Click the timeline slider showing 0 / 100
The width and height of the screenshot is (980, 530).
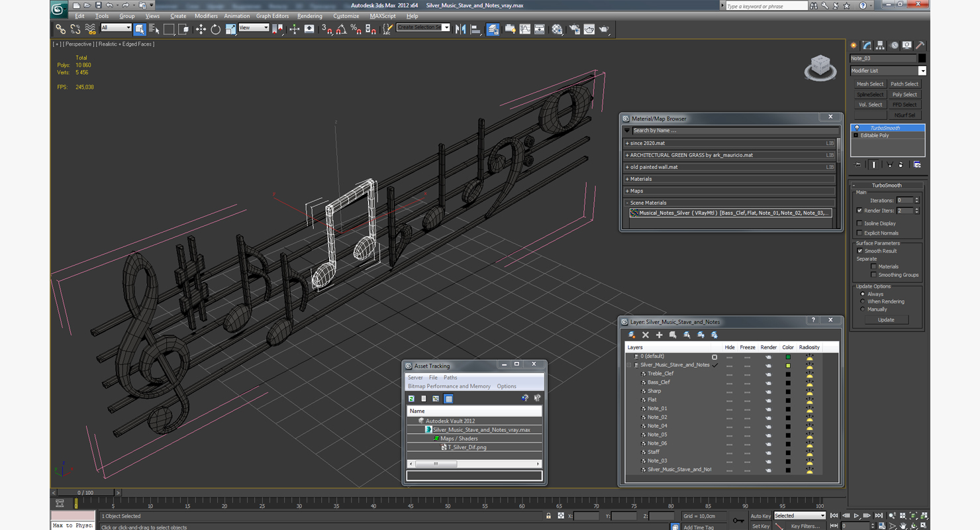pos(85,493)
